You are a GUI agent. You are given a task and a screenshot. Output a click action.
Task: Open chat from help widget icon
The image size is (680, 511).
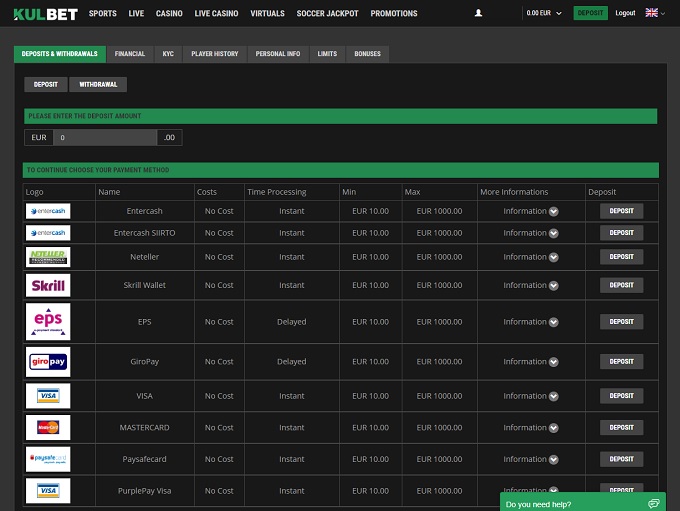click(653, 504)
